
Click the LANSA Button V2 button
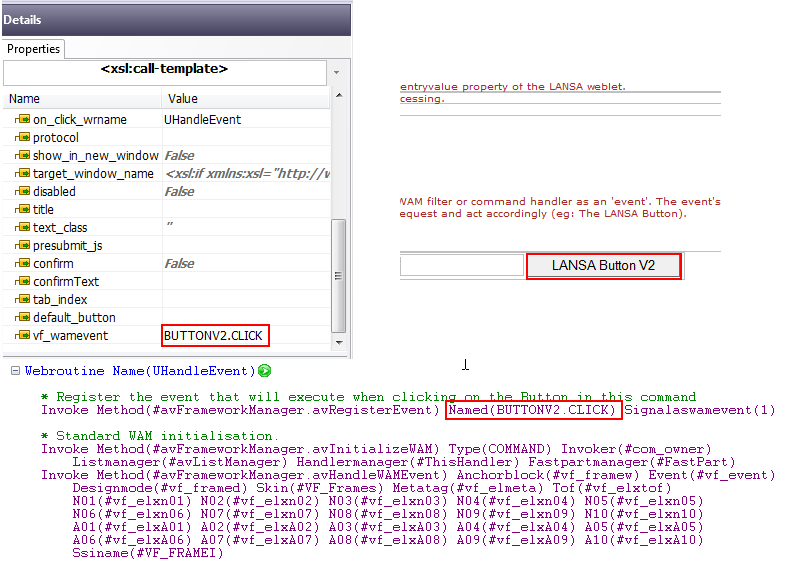click(x=604, y=266)
